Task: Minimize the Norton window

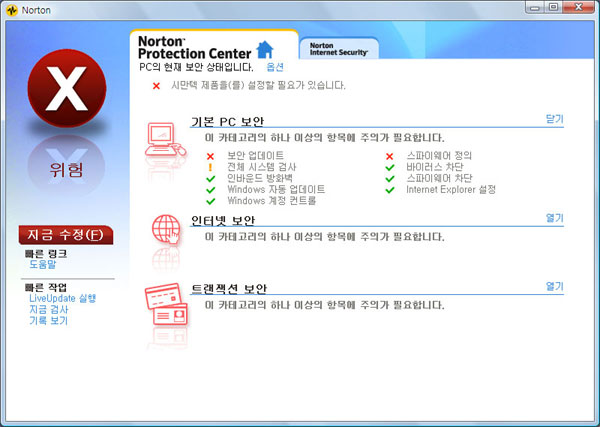Action: (535, 7)
